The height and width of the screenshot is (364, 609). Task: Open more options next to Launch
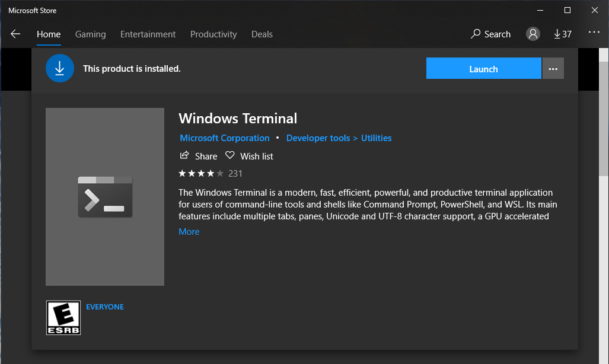click(553, 68)
